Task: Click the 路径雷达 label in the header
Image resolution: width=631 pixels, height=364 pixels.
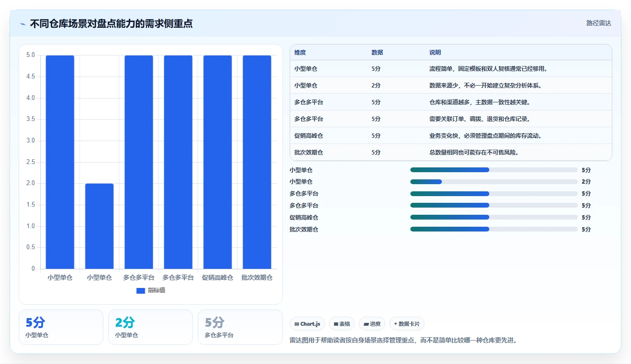Action: pyautogui.click(x=598, y=23)
